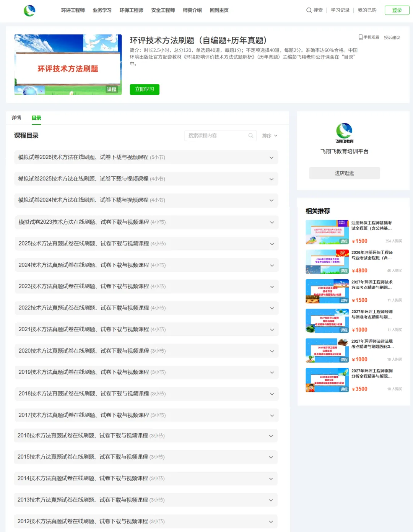Image resolution: width=413 pixels, height=532 pixels.
Task: Open 2027年环评工程师导则与标准 title link
Action: (x=372, y=314)
